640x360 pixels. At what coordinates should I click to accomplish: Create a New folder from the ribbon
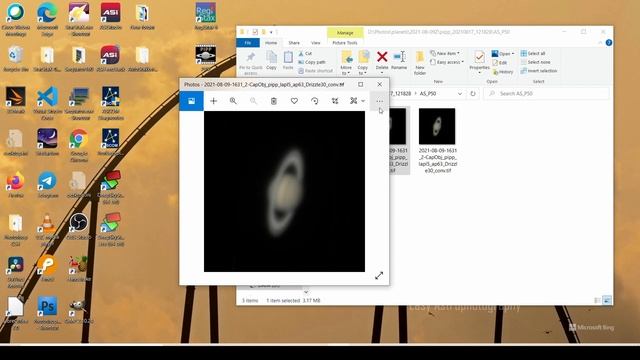point(420,63)
